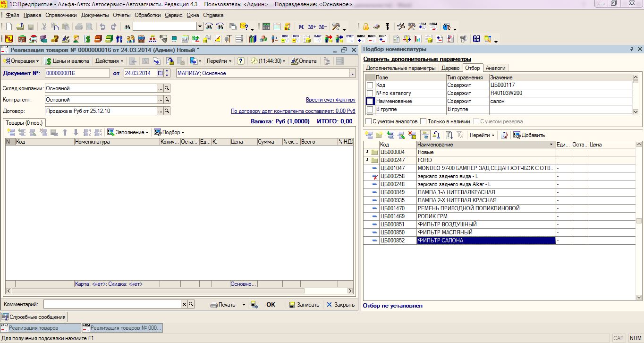644x343 pixels.
Task: Click the refresh list icon beside Добавить
Action: coord(505,135)
